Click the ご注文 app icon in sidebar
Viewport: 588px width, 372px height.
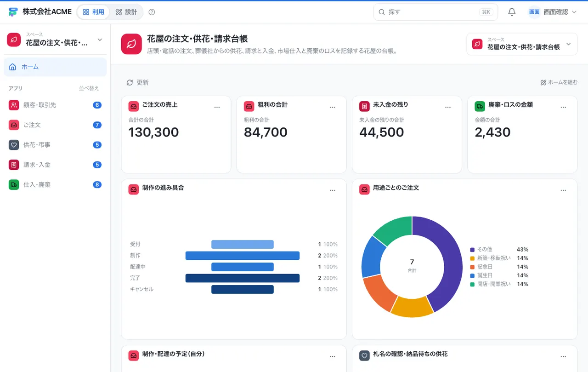[x=14, y=125]
